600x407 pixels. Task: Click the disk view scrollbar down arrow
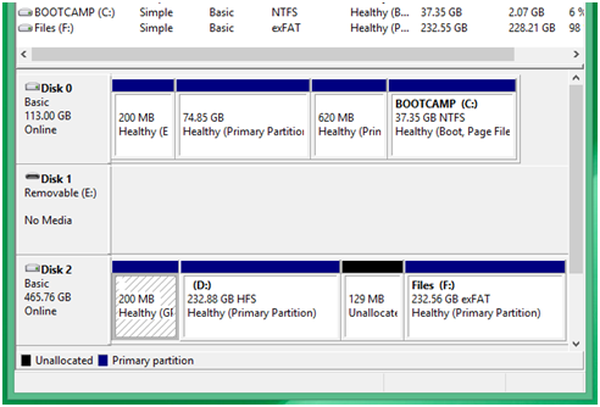pyautogui.click(x=576, y=343)
